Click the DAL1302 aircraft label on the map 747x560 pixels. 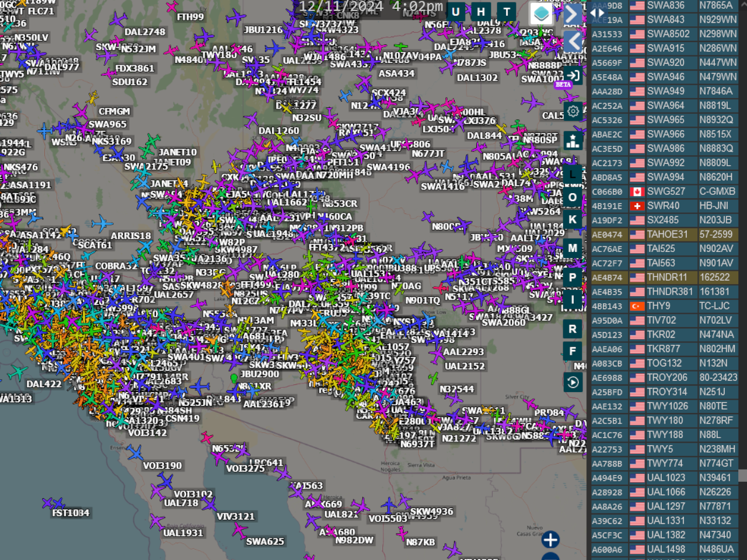tap(477, 78)
